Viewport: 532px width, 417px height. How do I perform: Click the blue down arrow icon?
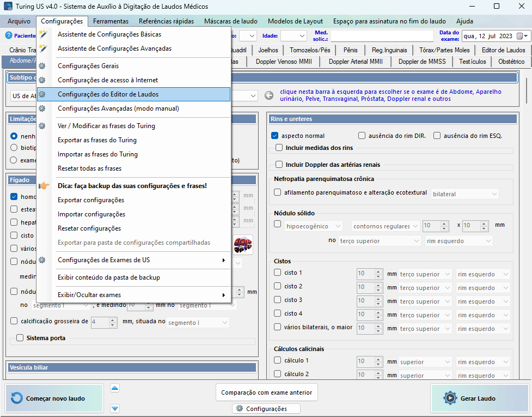[x=115, y=408]
